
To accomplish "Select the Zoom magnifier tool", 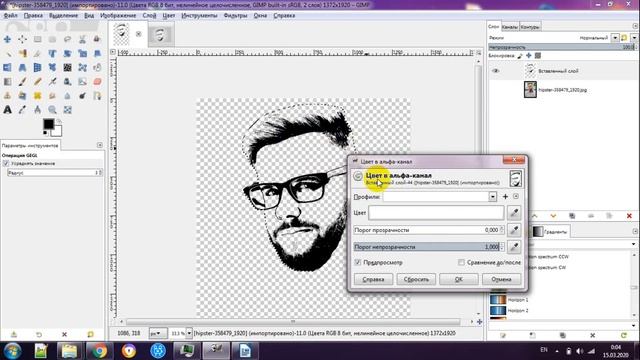I will [52, 110].
